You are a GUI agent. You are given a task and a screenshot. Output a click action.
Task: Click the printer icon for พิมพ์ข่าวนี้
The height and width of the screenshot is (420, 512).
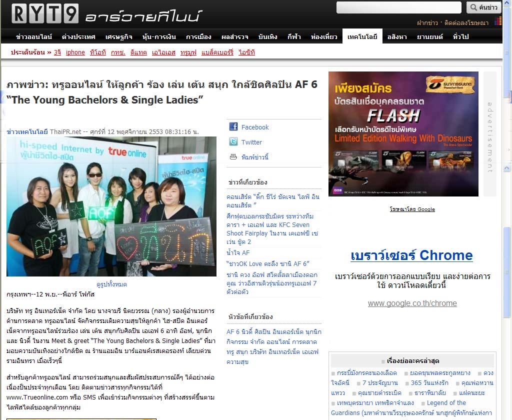pos(233,157)
